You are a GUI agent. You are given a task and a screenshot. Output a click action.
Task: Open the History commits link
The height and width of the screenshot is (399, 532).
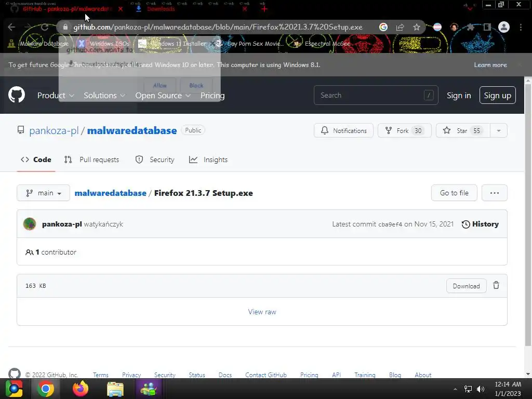click(x=480, y=224)
